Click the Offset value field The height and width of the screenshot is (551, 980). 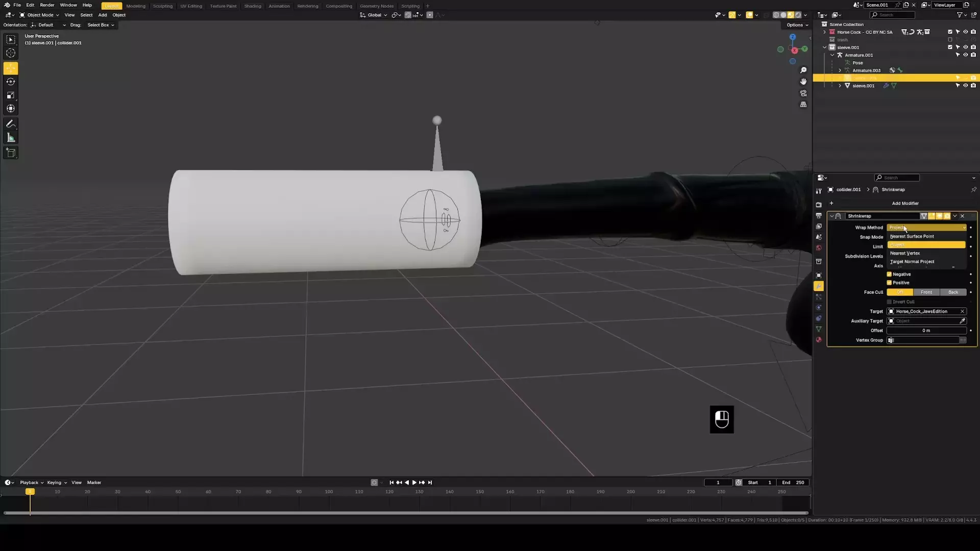[926, 331]
